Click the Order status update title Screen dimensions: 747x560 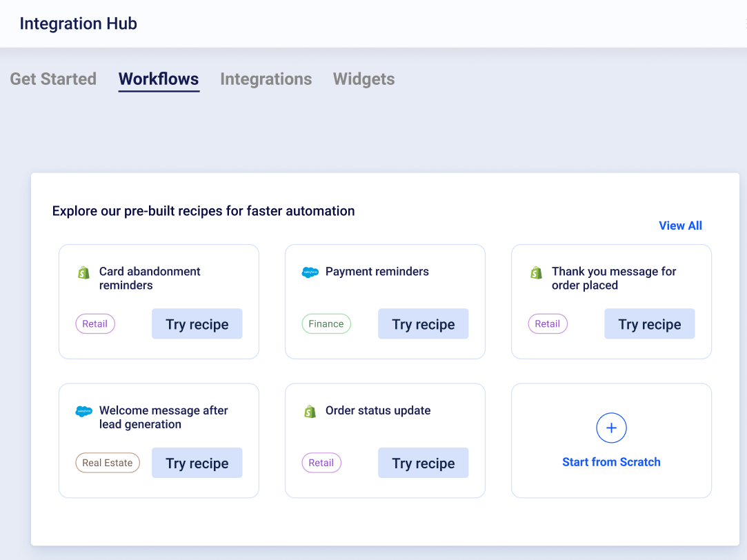pos(378,410)
